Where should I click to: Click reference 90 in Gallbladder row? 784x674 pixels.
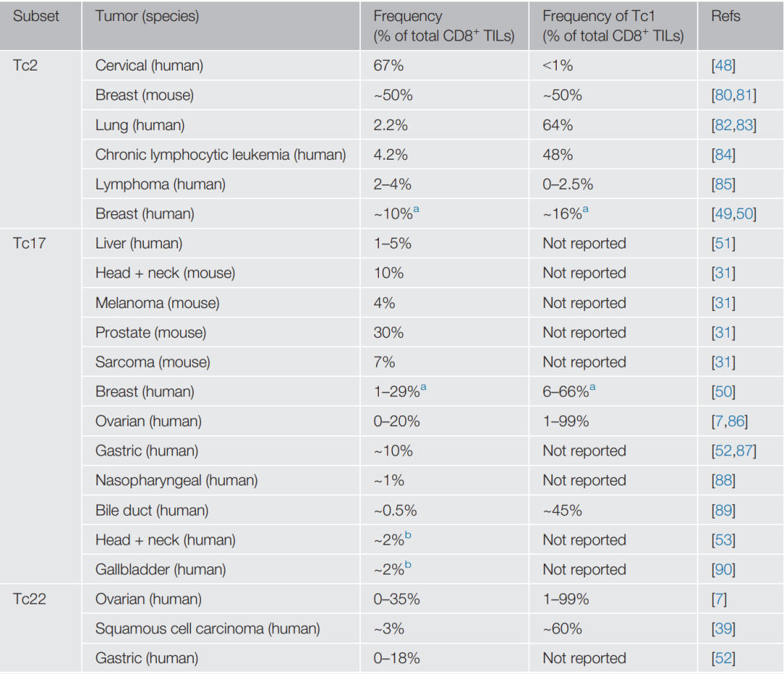723,570
